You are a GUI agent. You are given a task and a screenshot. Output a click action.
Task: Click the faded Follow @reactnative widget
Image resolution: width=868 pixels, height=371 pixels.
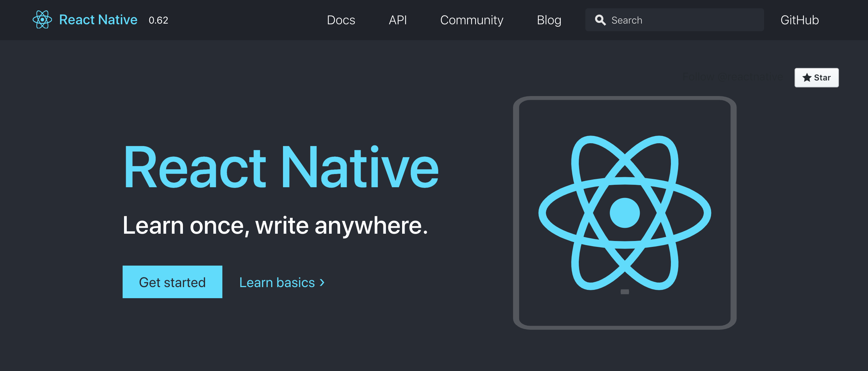[x=732, y=77]
